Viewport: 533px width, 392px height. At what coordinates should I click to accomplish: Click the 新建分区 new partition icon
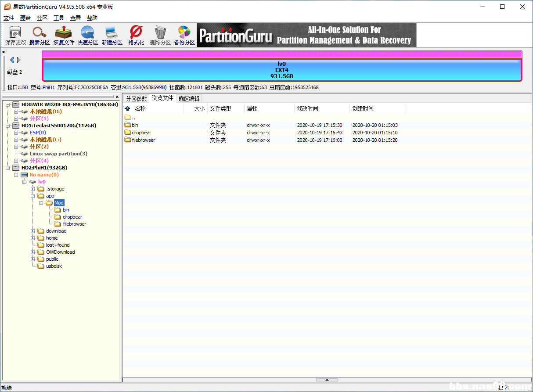[112, 35]
